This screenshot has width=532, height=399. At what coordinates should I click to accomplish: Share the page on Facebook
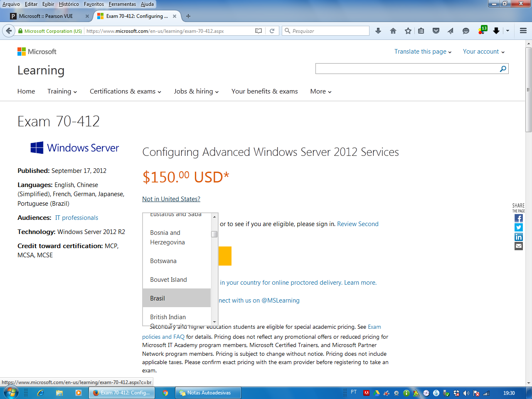tap(519, 218)
